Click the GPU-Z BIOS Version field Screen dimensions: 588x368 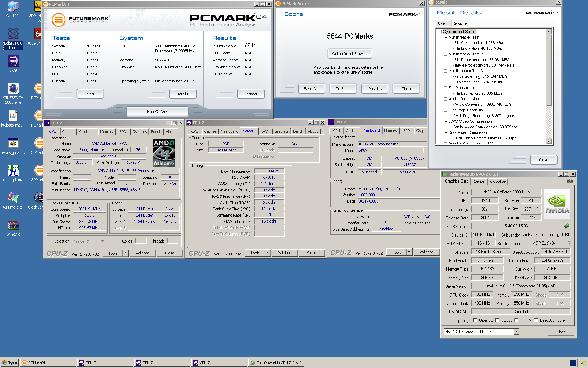(516, 226)
